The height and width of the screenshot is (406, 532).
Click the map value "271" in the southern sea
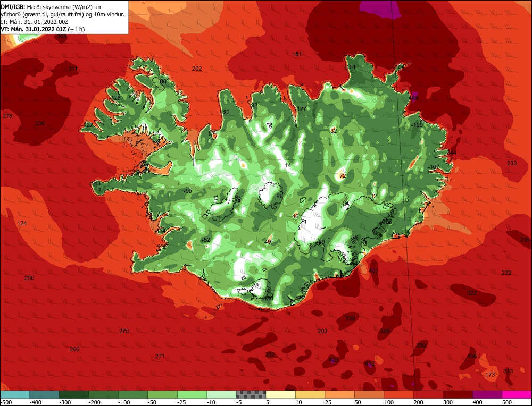click(160, 356)
